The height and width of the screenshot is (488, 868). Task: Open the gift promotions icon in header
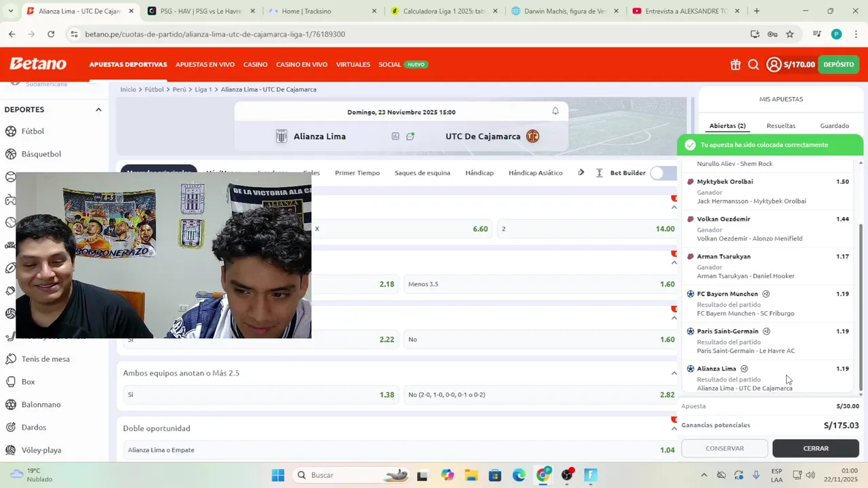pos(735,65)
